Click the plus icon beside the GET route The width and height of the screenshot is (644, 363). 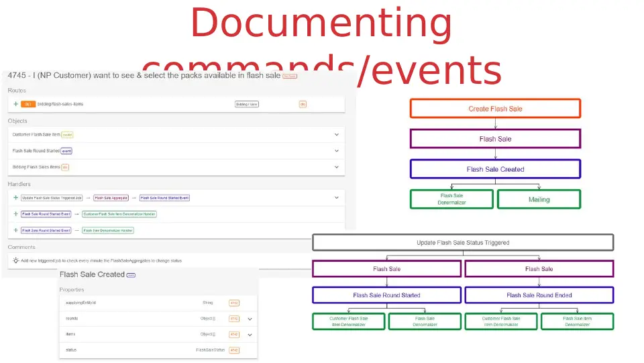click(15, 104)
